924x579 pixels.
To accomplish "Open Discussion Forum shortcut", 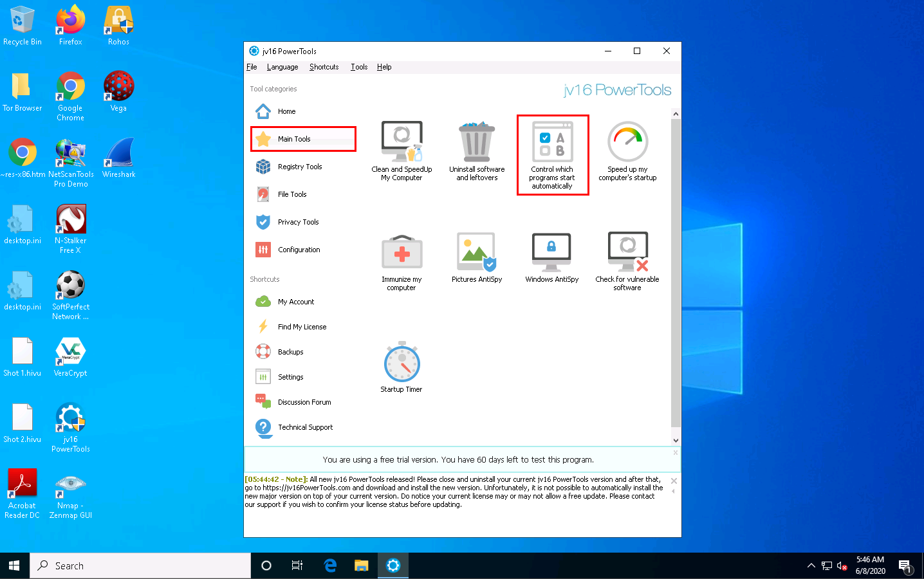I will coord(293,402).
